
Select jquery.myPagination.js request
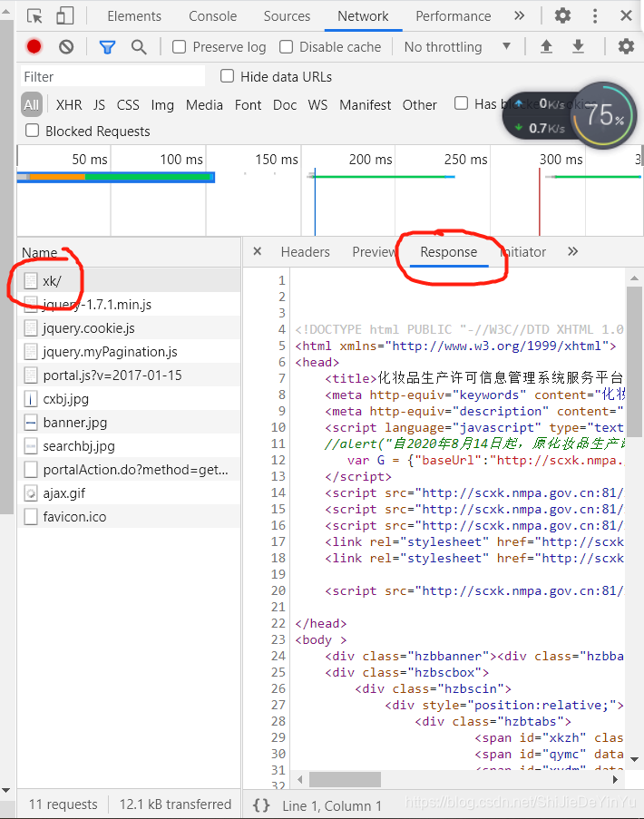point(129,352)
